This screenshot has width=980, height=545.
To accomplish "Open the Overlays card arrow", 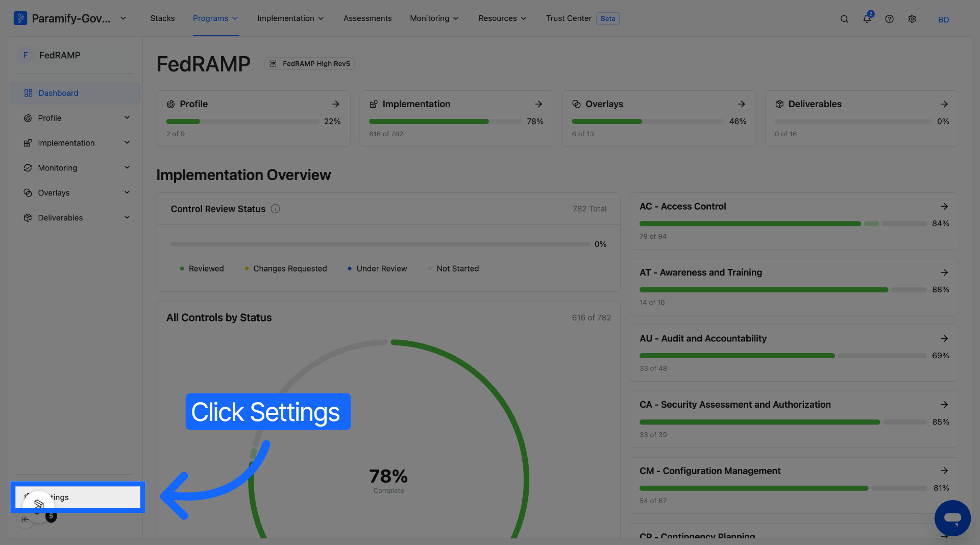I will click(741, 104).
